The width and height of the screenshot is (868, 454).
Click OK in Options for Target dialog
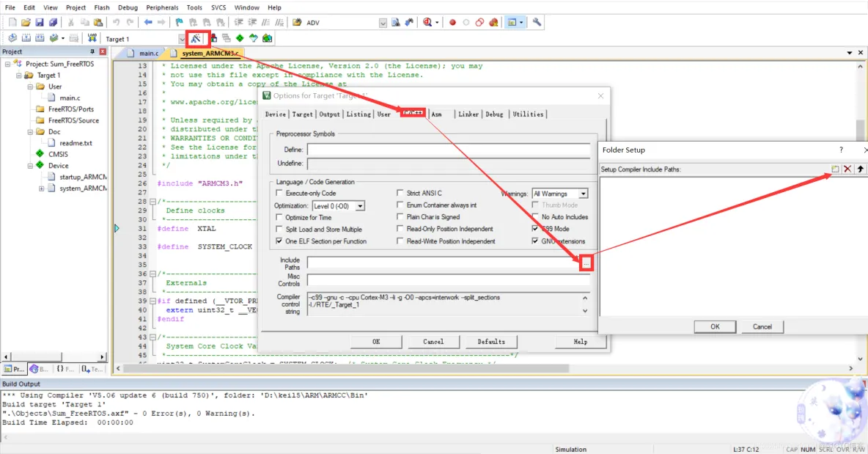point(376,342)
